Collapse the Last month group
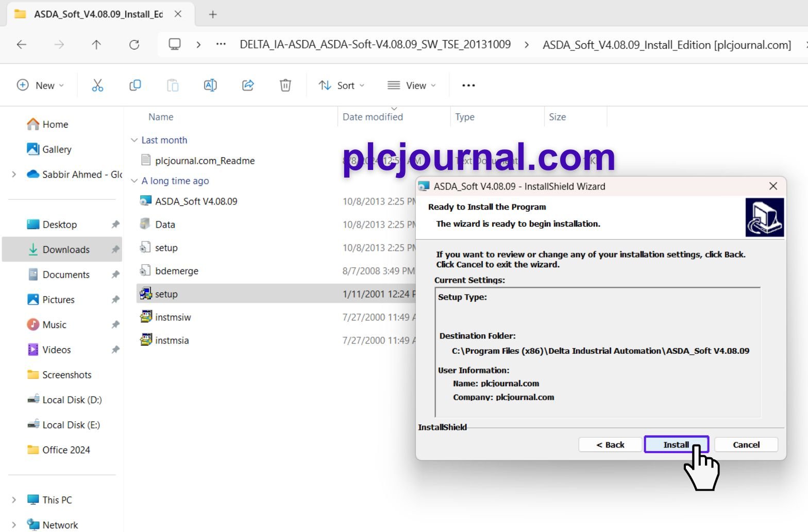This screenshot has width=808, height=532. coord(134,140)
